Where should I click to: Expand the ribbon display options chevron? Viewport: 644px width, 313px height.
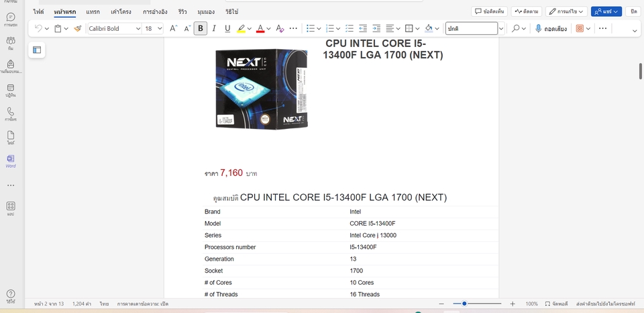(635, 30)
